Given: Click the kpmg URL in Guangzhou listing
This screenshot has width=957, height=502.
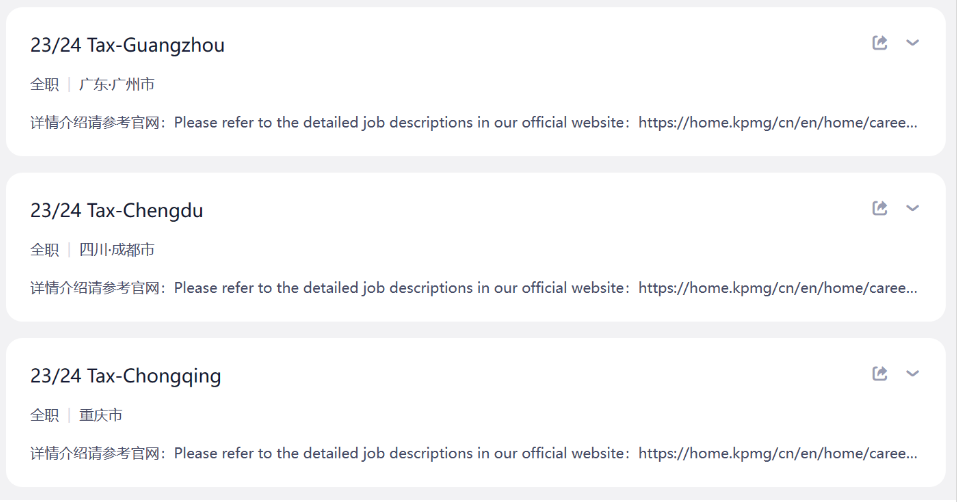Looking at the screenshot, I should (x=778, y=123).
